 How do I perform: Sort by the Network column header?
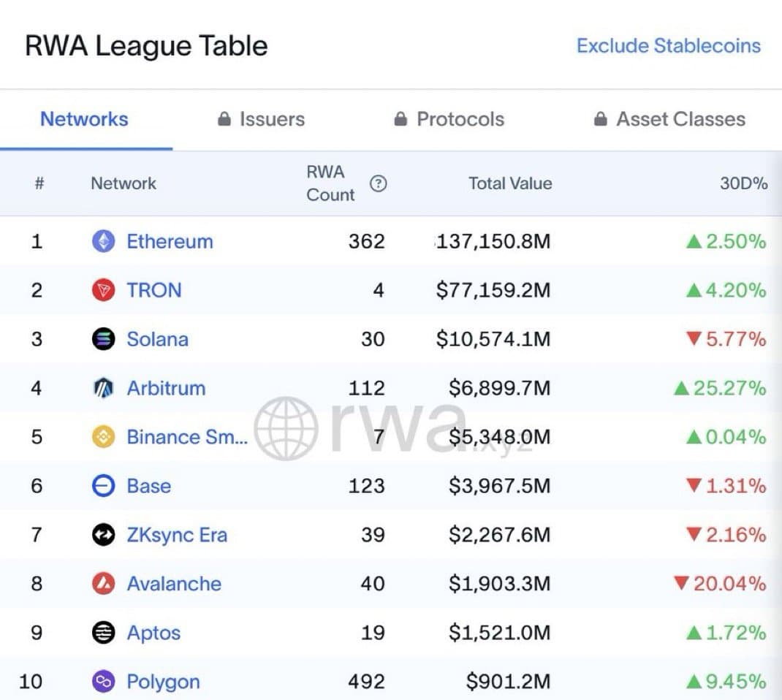point(124,183)
